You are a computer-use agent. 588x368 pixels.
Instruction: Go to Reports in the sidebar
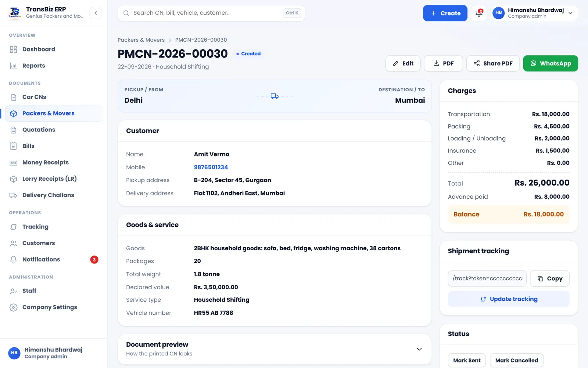[x=53, y=66]
